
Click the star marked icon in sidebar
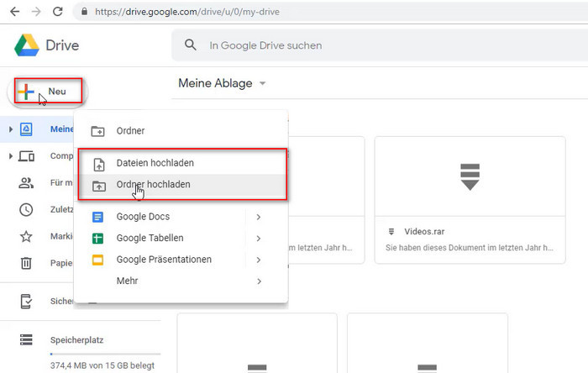pyautogui.click(x=26, y=236)
